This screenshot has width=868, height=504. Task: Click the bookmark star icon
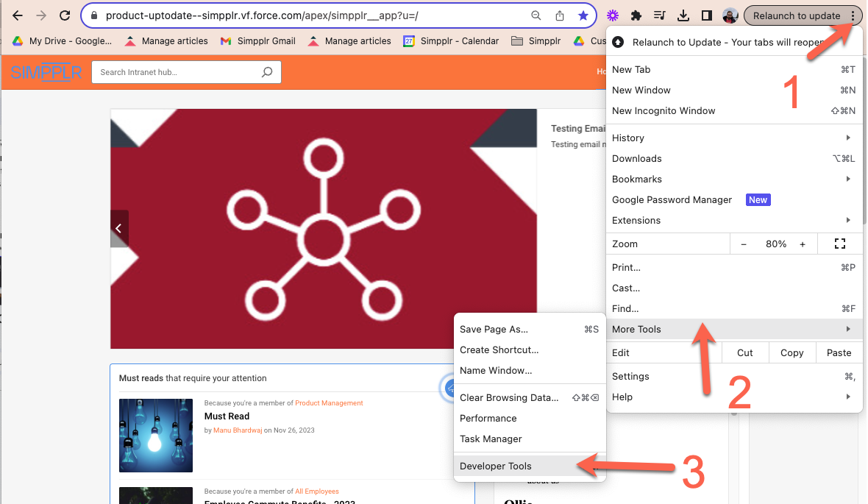pos(583,15)
